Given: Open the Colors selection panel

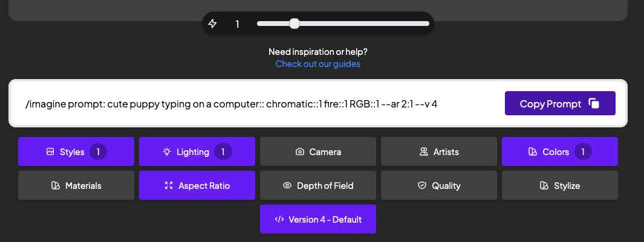Looking at the screenshot, I should click(x=559, y=151).
